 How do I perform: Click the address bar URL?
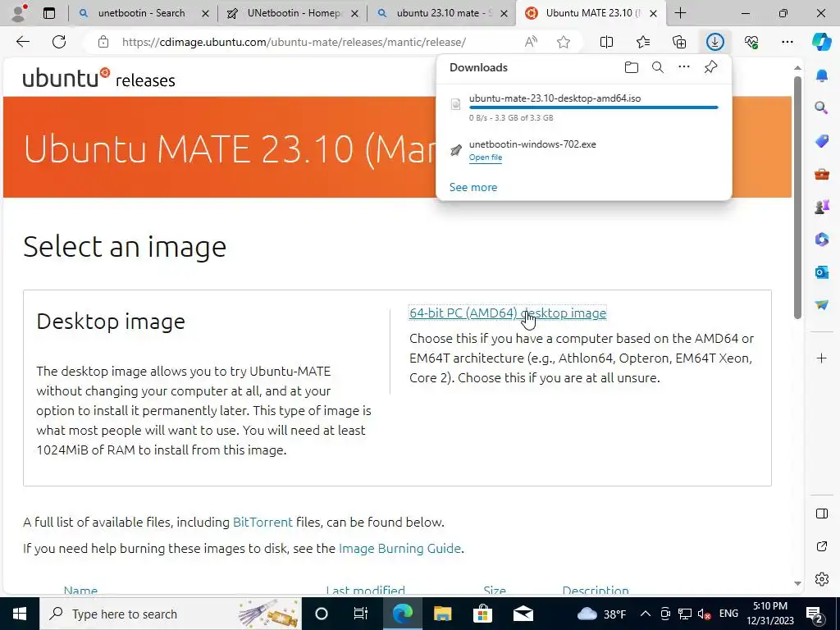[x=294, y=42]
